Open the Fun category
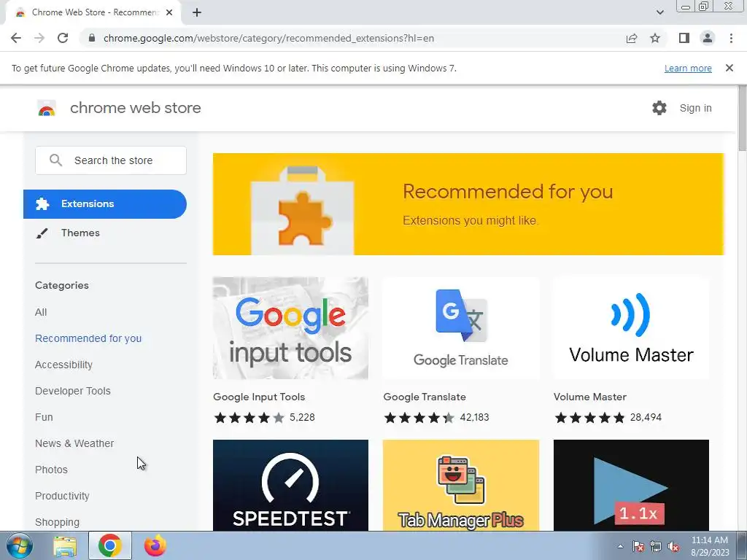This screenshot has width=747, height=560. [x=44, y=417]
